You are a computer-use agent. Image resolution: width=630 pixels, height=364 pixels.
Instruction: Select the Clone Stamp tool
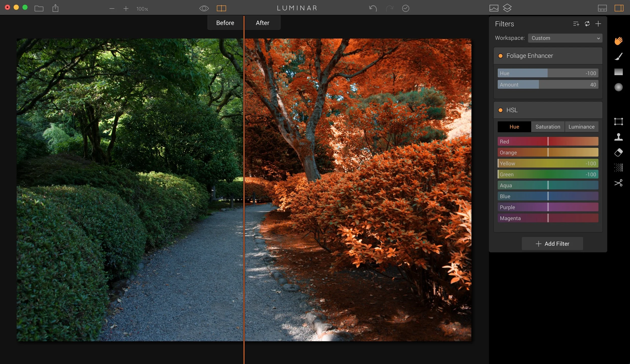coord(619,137)
